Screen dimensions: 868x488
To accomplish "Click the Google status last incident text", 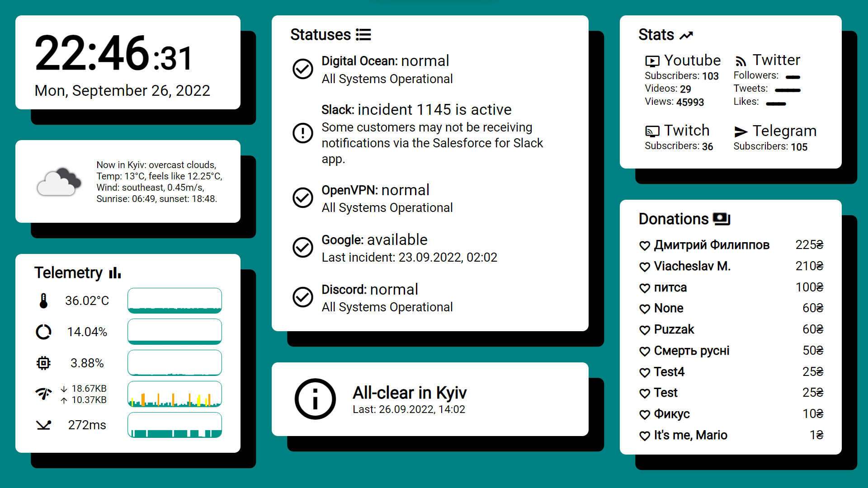I will click(x=409, y=258).
